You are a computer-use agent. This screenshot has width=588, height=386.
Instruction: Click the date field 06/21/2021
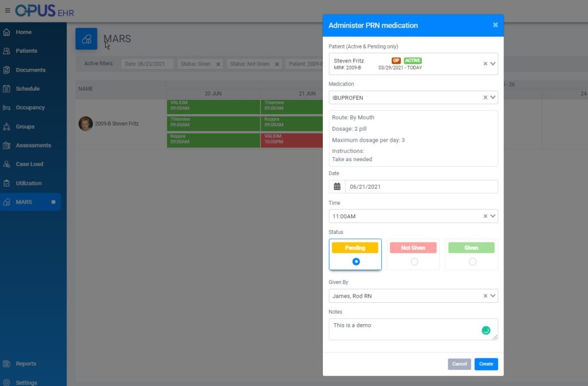pos(421,186)
